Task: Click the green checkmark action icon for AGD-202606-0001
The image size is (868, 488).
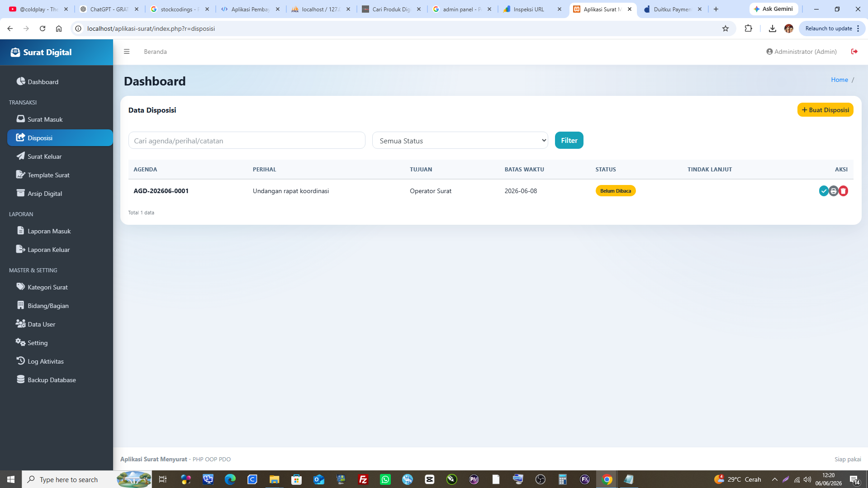Action: [x=824, y=191]
